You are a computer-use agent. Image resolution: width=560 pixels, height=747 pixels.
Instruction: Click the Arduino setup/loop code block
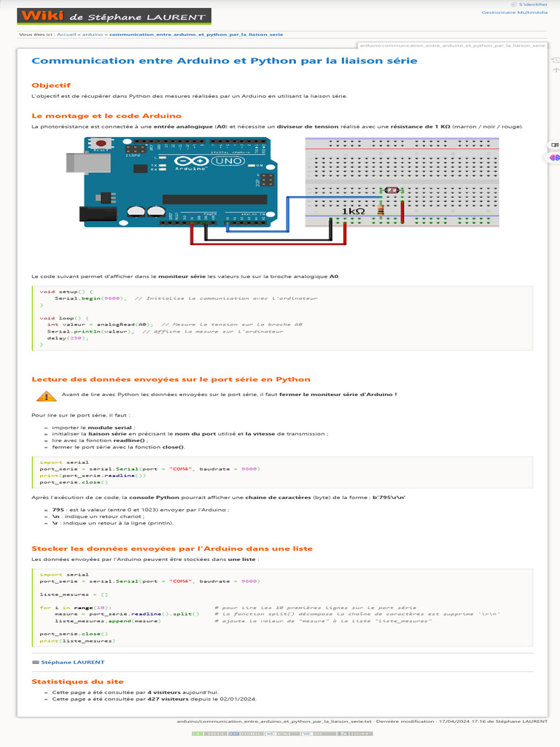[282, 318]
